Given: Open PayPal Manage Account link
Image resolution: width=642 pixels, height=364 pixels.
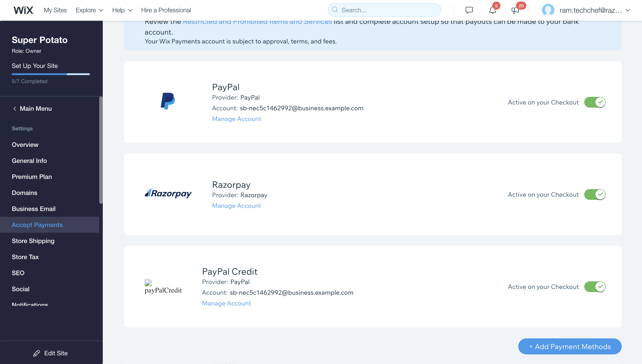Looking at the screenshot, I should click(236, 119).
